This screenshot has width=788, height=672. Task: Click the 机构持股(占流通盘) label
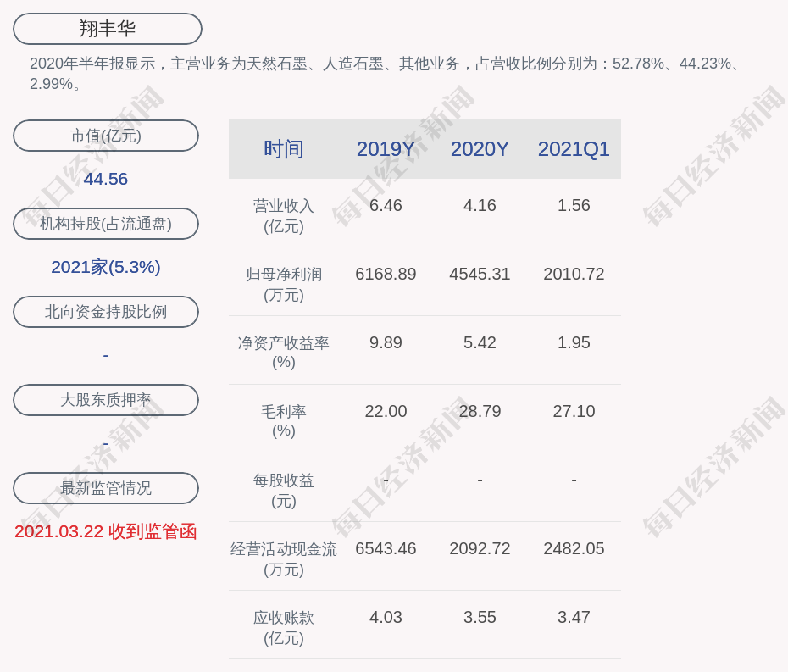tap(106, 224)
